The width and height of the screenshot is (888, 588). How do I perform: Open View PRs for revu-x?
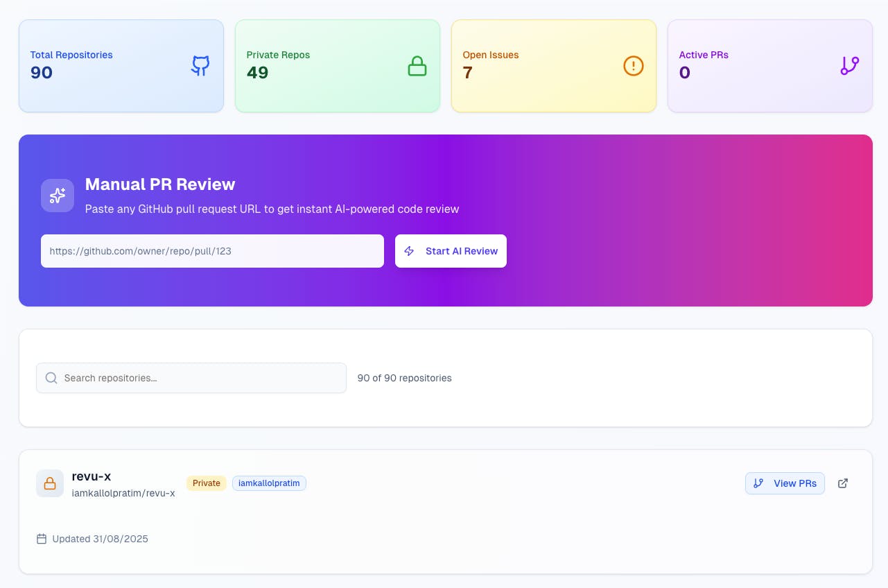pyautogui.click(x=785, y=483)
